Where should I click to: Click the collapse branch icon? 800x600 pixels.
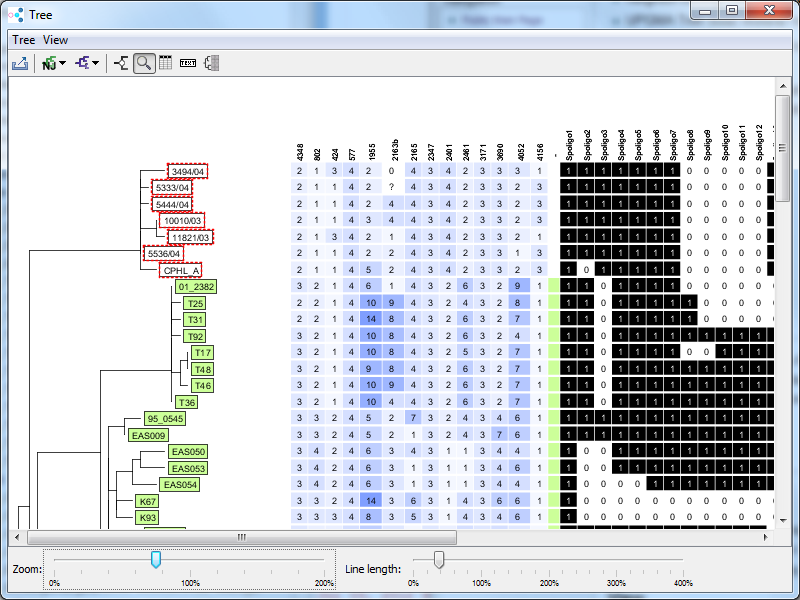[121, 64]
